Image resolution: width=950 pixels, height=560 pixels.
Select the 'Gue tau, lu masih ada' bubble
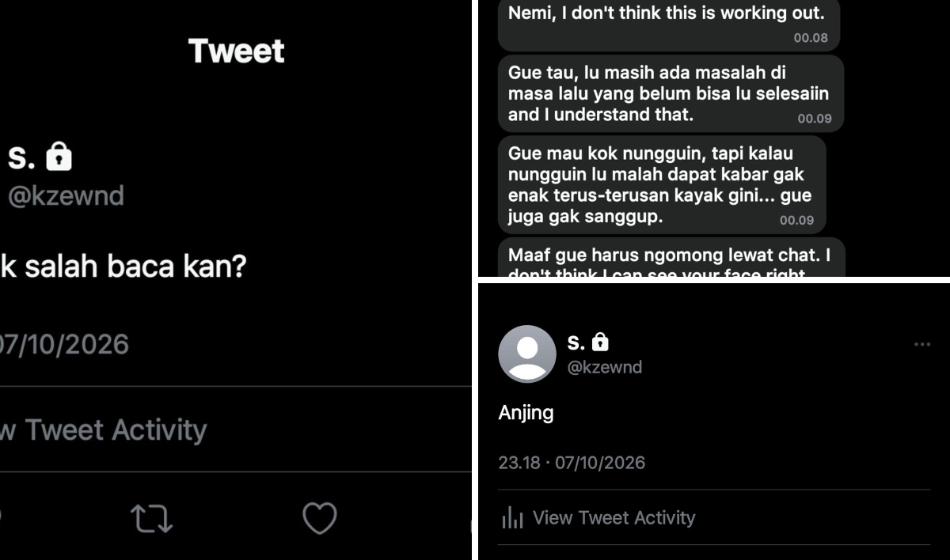[x=671, y=93]
